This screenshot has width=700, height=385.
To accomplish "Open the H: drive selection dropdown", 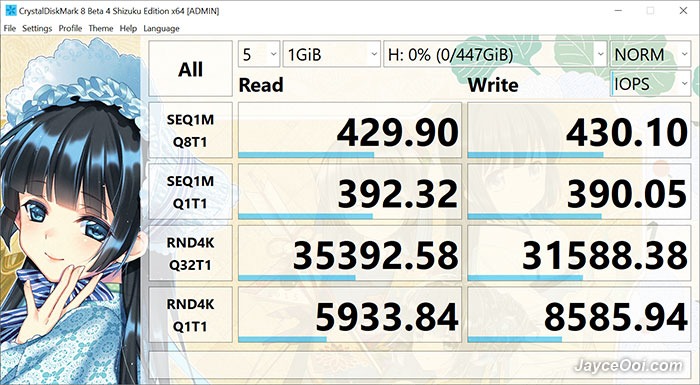I will (495, 54).
